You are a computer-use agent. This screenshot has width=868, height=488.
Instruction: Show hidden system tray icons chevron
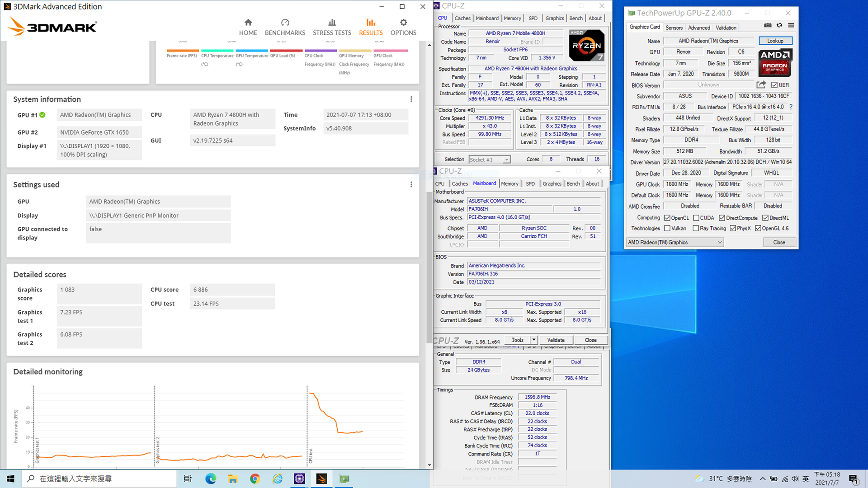(x=763, y=479)
